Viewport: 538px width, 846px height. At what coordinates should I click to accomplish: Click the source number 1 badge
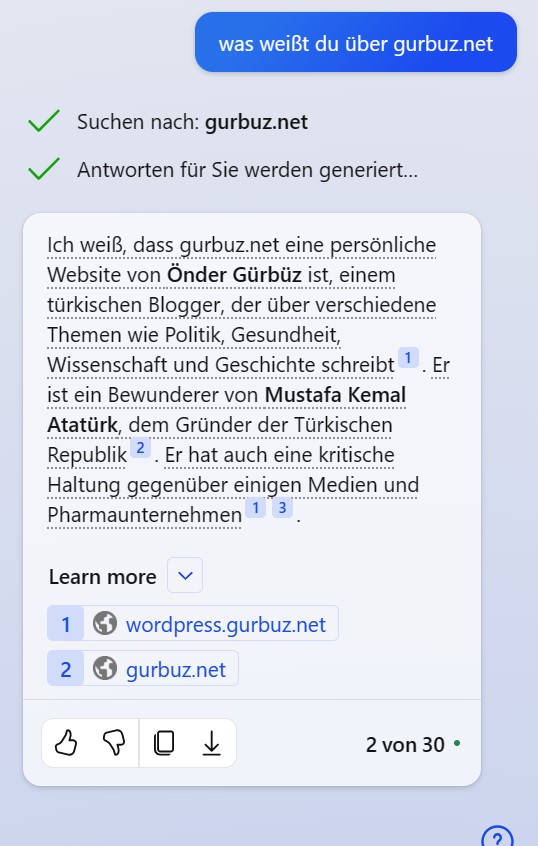tap(65, 623)
